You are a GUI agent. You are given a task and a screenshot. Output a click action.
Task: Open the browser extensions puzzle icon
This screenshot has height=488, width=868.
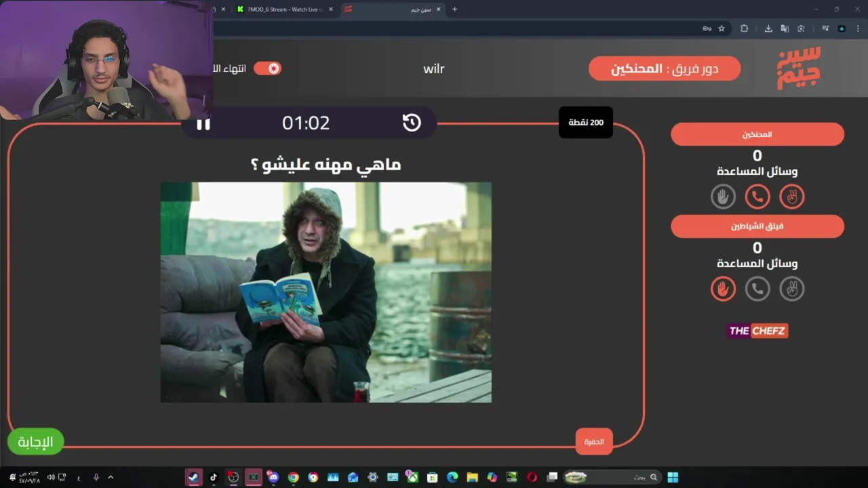click(745, 28)
